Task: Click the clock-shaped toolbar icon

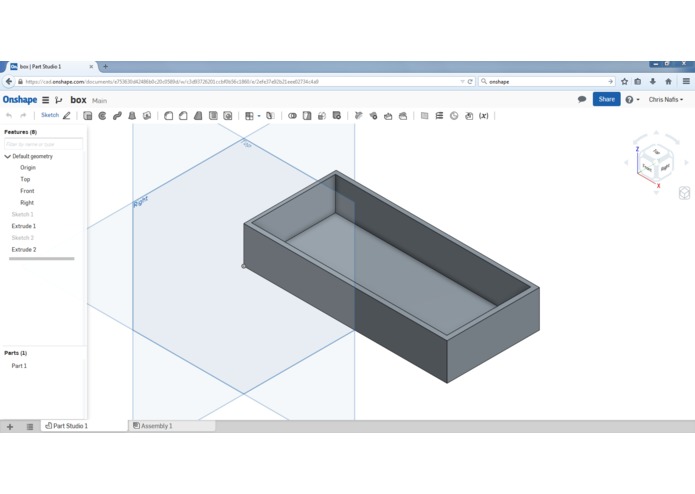Action: (x=454, y=116)
